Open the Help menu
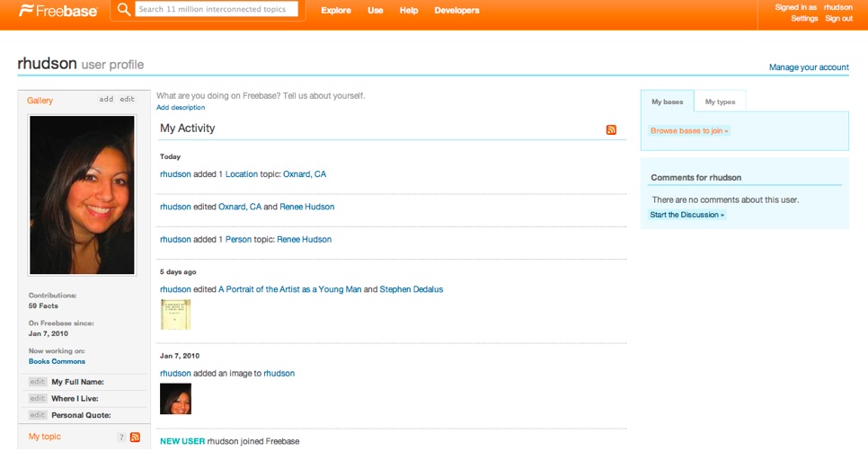The image size is (868, 451). [x=409, y=11]
